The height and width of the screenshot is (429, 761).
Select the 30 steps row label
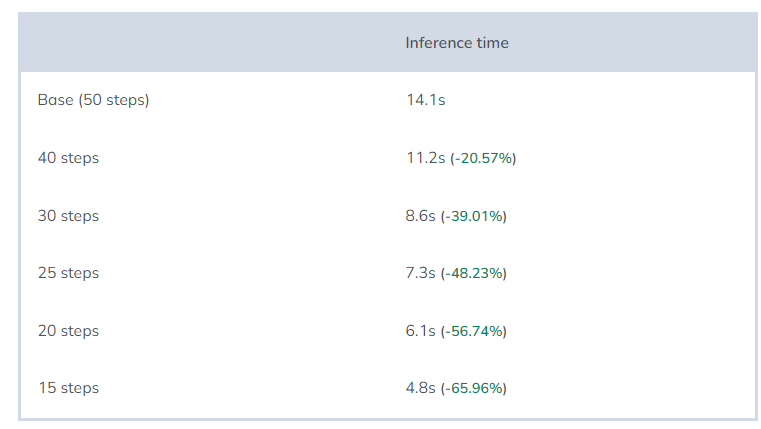coord(68,216)
